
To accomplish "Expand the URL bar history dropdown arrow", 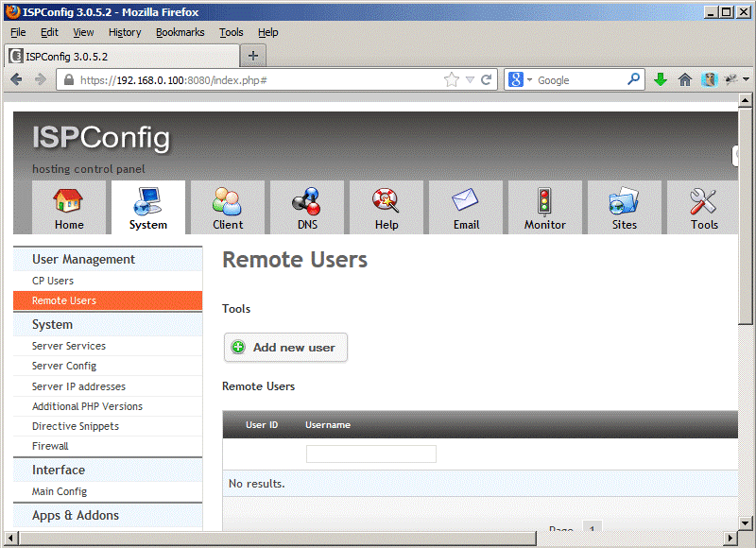I will [x=470, y=80].
